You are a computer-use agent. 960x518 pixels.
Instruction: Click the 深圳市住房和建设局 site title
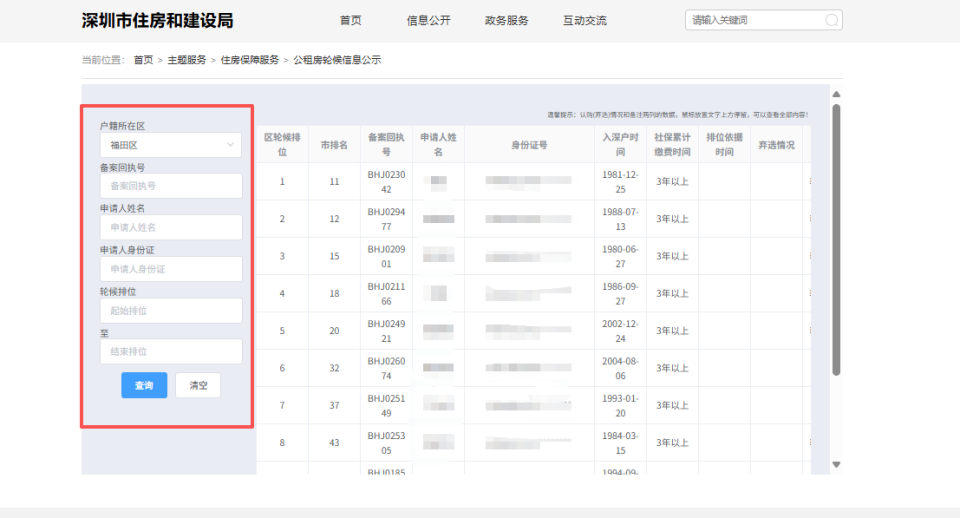pos(157,20)
